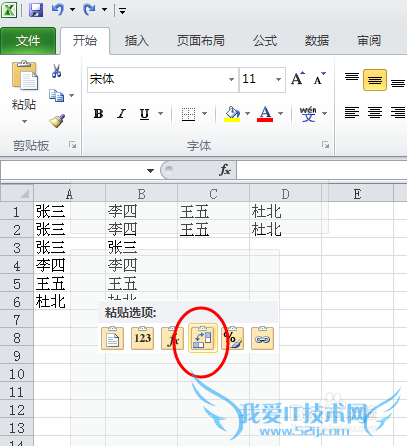Expand the 粘贴 dropdown arrow below the label

[24, 122]
